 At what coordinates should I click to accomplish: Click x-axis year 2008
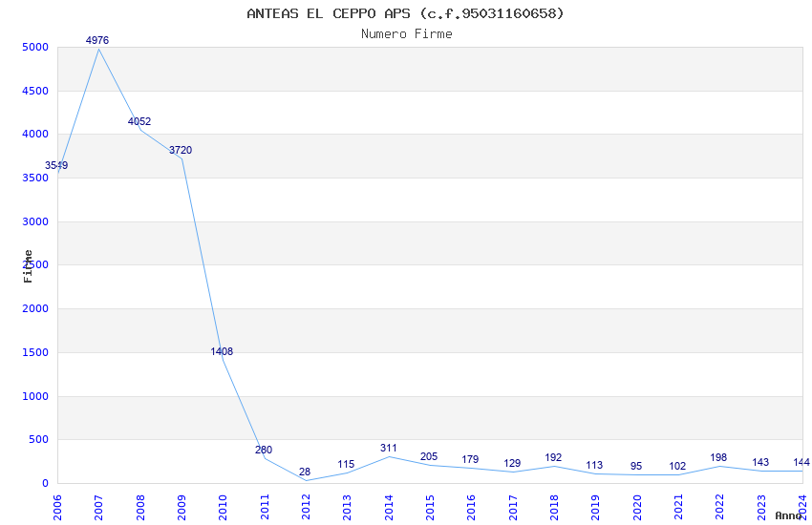click(x=140, y=508)
